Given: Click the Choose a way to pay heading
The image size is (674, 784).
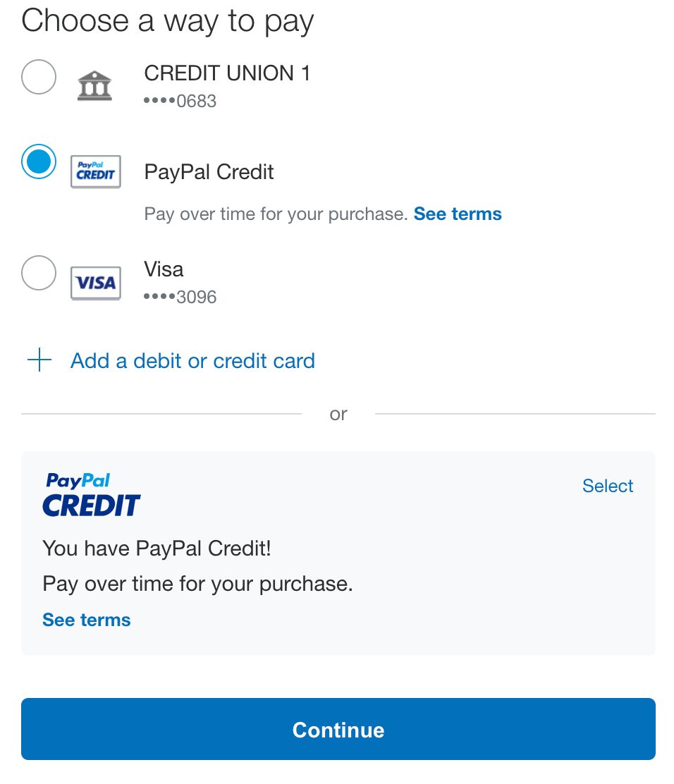Looking at the screenshot, I should 168,21.
